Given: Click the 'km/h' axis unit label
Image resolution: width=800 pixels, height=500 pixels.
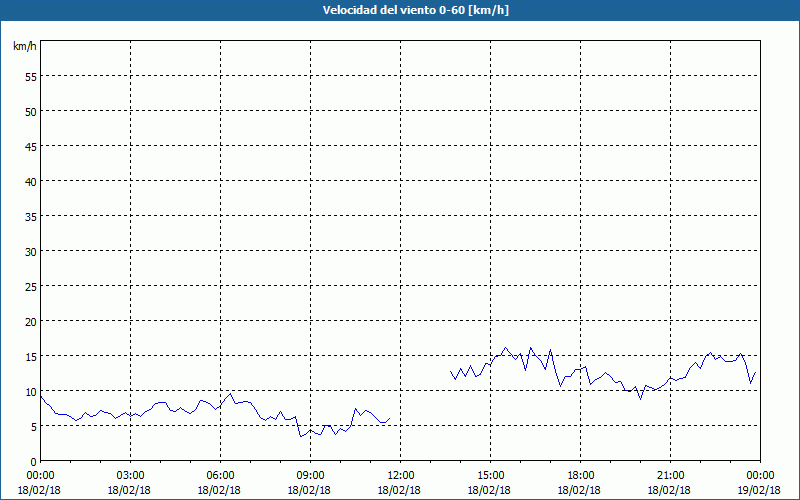Looking at the screenshot, I should pyautogui.click(x=24, y=46).
